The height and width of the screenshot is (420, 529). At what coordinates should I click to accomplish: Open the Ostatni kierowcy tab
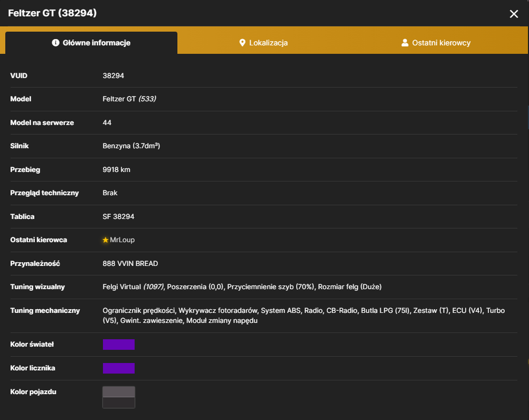(x=436, y=43)
